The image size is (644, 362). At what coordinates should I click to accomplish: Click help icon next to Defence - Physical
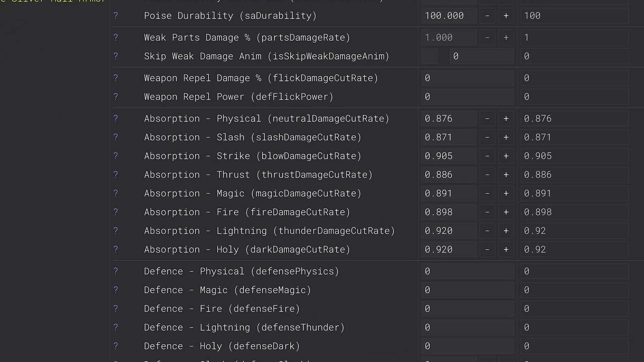116,271
